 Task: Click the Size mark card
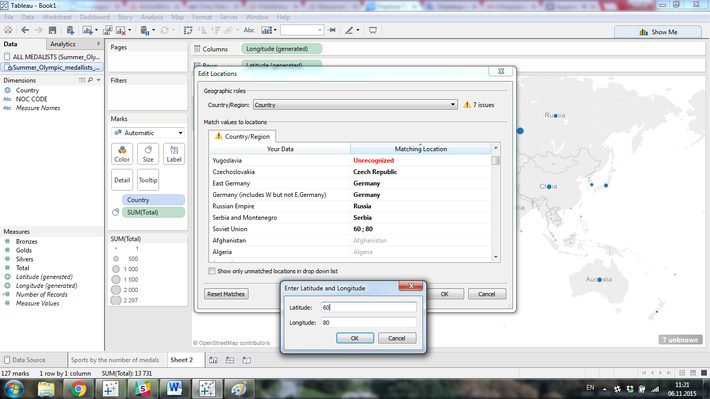pos(148,154)
